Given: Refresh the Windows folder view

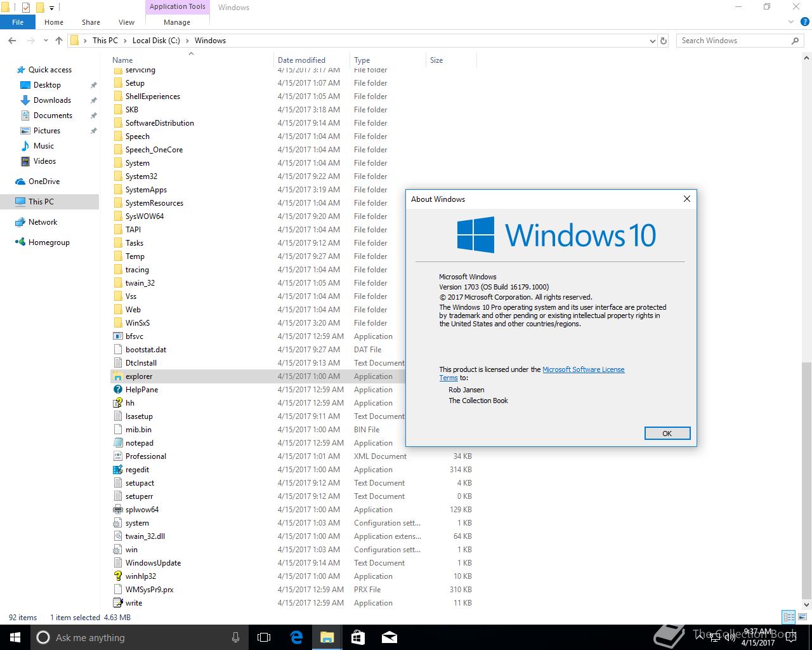Looking at the screenshot, I should coord(664,41).
